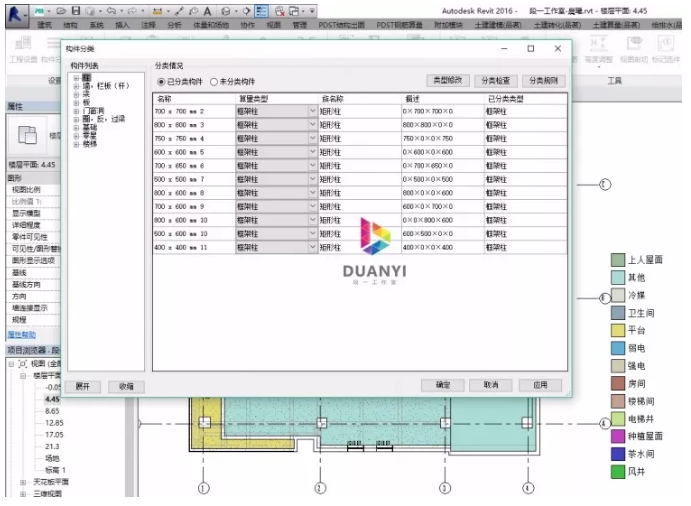
Task: Open 算量类型 dropdown for 700 x 700 mm 2
Action: [x=312, y=111]
